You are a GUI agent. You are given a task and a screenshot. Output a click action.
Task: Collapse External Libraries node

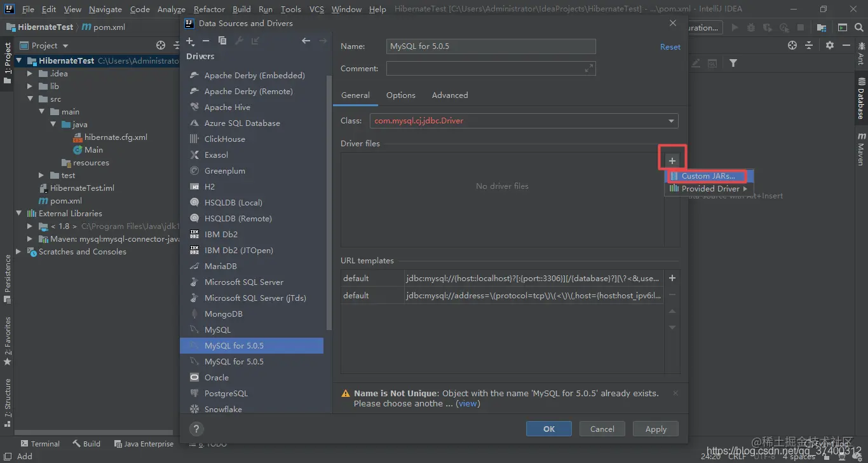point(20,214)
